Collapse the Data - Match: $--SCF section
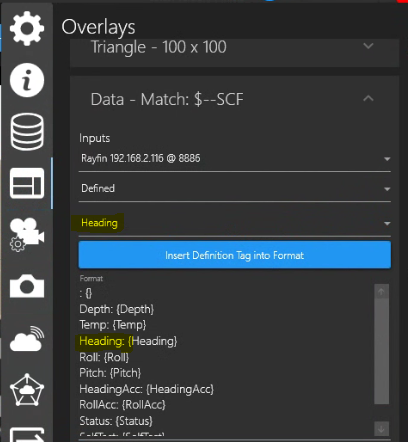 click(x=368, y=99)
